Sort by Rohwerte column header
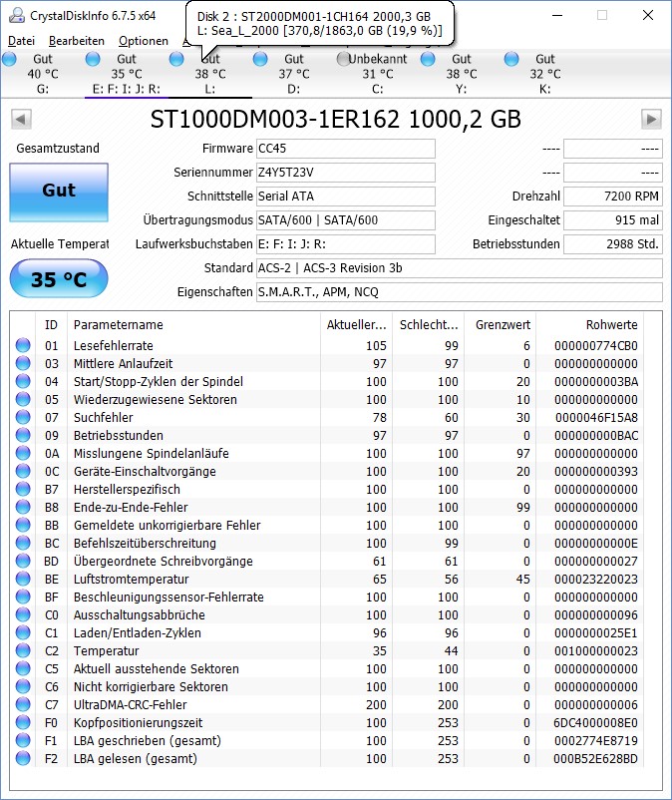Image resolution: width=672 pixels, height=800 pixels. tap(589, 324)
